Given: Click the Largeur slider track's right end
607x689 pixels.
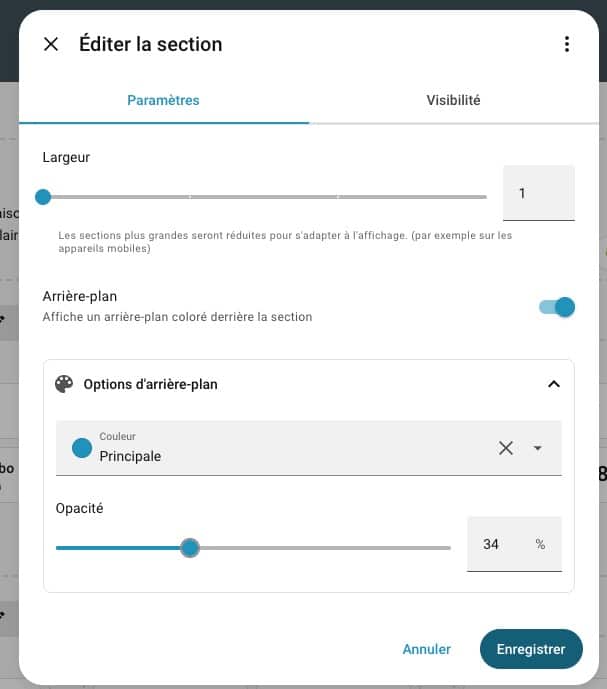Looking at the screenshot, I should [482, 197].
